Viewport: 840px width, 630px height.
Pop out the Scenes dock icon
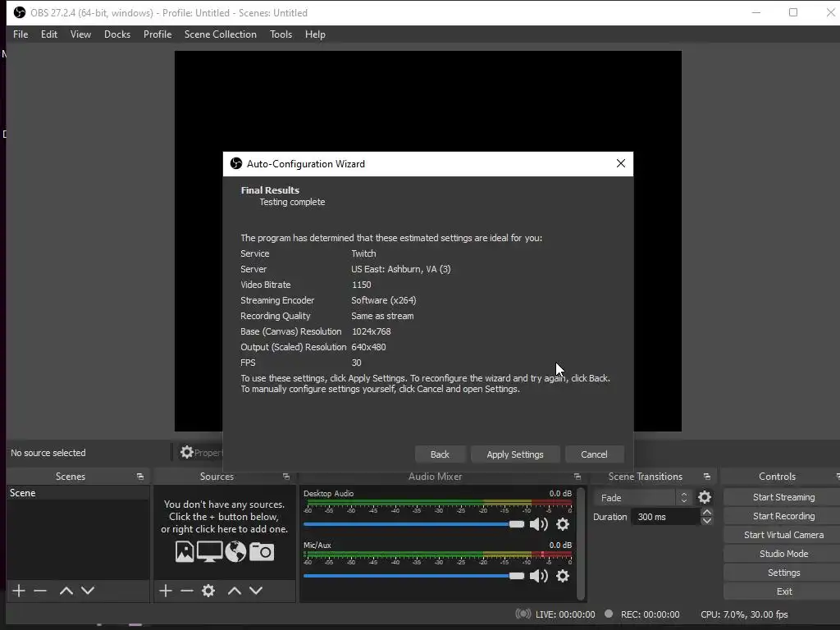pyautogui.click(x=140, y=477)
